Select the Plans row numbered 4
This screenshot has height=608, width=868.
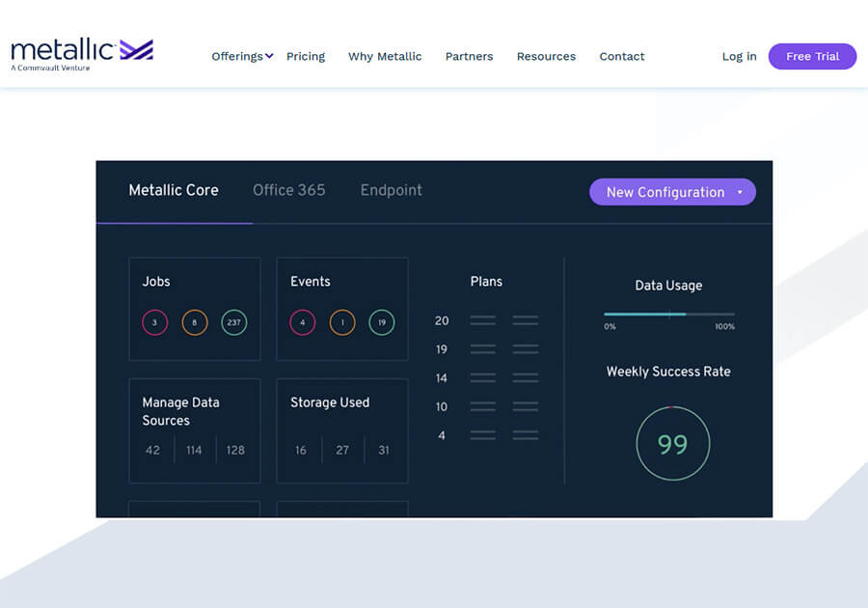(x=486, y=435)
